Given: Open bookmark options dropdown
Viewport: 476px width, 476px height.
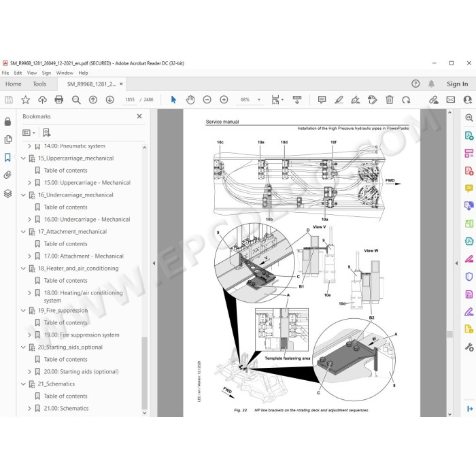Looking at the screenshot, I should [29, 133].
